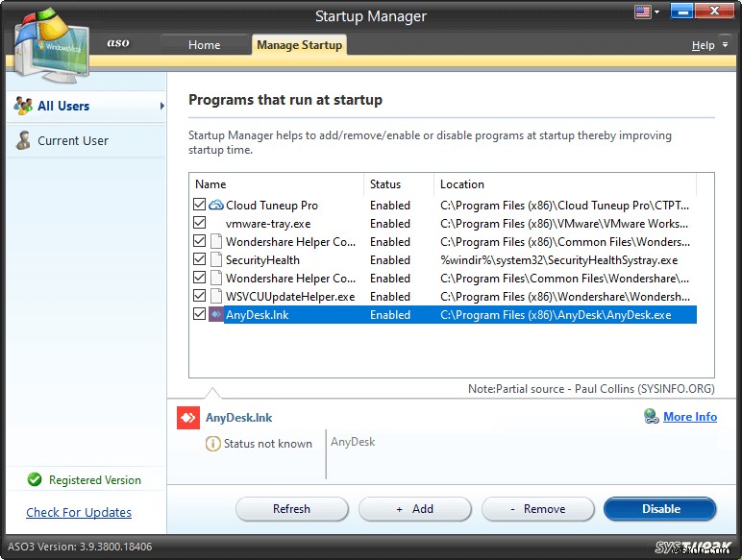Click the Refresh button
Screen dimensions: 742x560
point(291,509)
